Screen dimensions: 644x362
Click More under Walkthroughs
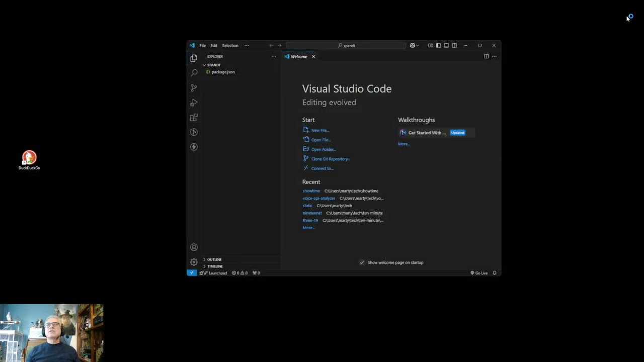click(x=404, y=144)
